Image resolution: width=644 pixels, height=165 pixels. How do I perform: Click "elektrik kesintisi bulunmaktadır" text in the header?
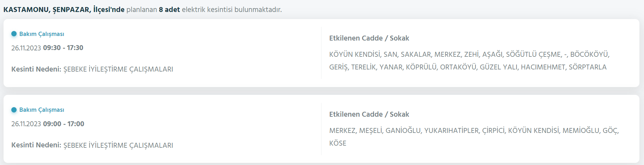(232, 10)
